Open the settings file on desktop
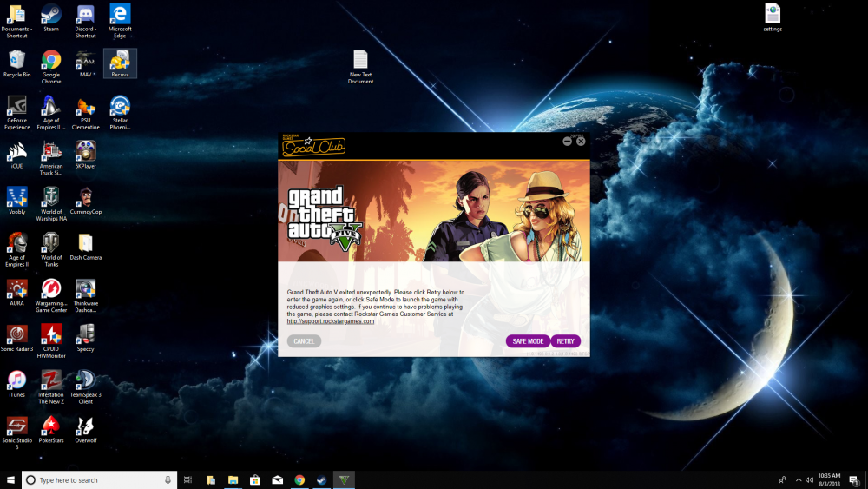The width and height of the screenshot is (868, 489). [x=773, y=17]
